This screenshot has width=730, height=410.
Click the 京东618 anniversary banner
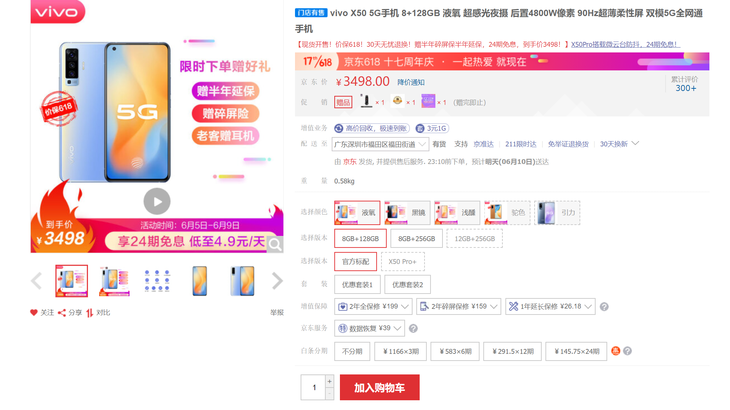502,61
